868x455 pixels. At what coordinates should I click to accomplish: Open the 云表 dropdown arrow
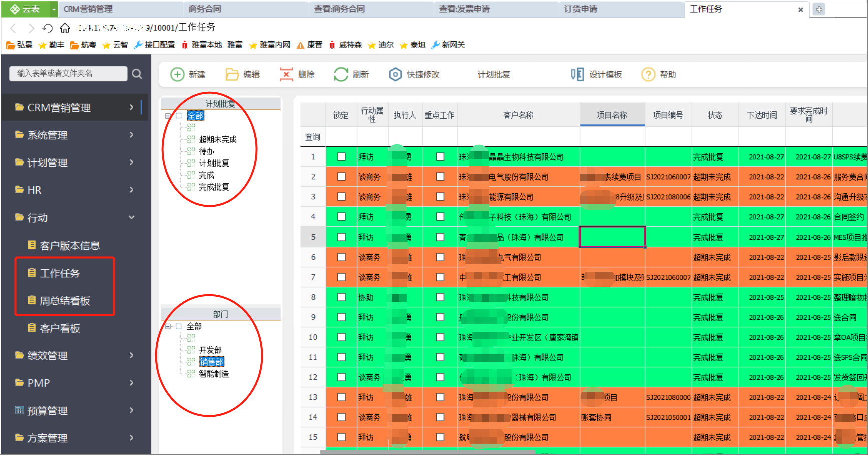pyautogui.click(x=54, y=9)
